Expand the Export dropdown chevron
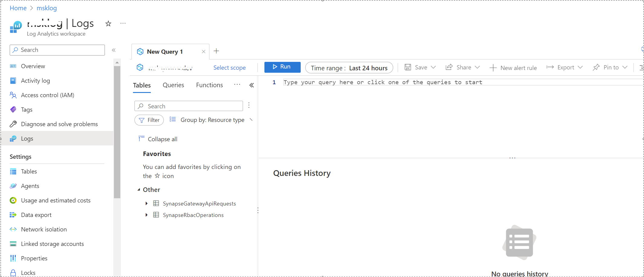Screen dimensions: 644x277 pyautogui.click(x=580, y=67)
